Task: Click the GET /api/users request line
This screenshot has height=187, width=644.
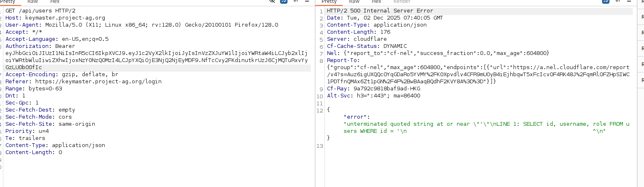Action: click(x=40, y=11)
